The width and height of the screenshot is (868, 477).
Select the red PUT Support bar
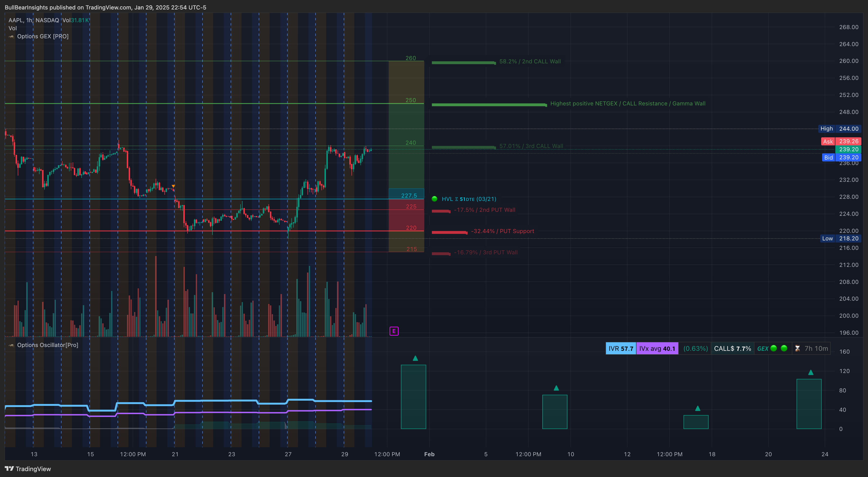(x=450, y=232)
